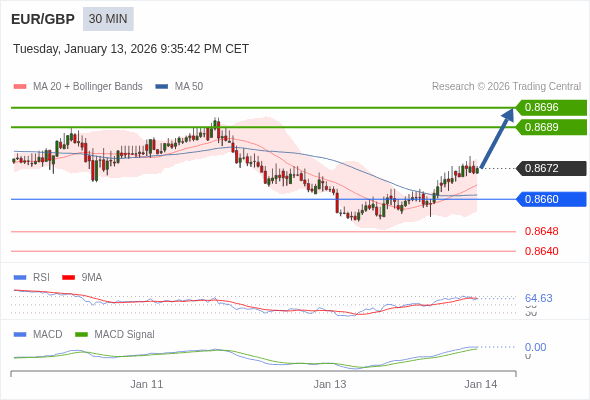The image size is (590, 400).
Task: Click the 0.8696 resistance price tag
Action: tap(551, 108)
